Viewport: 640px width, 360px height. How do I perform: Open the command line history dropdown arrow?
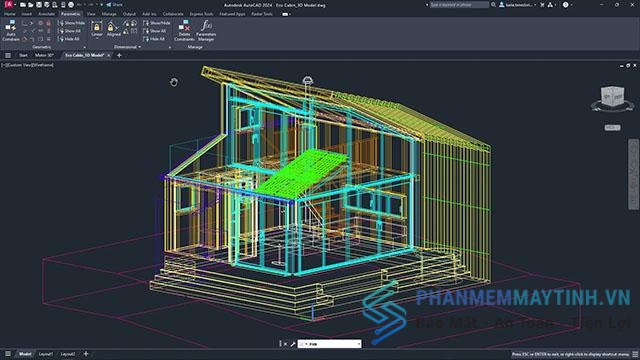[x=358, y=344]
